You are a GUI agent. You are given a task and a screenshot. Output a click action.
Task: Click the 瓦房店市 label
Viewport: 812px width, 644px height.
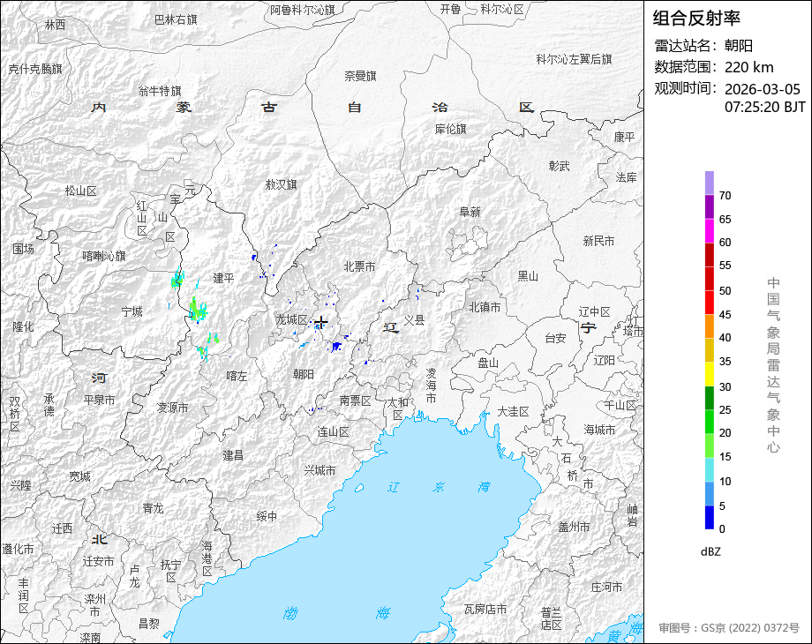tap(485, 610)
